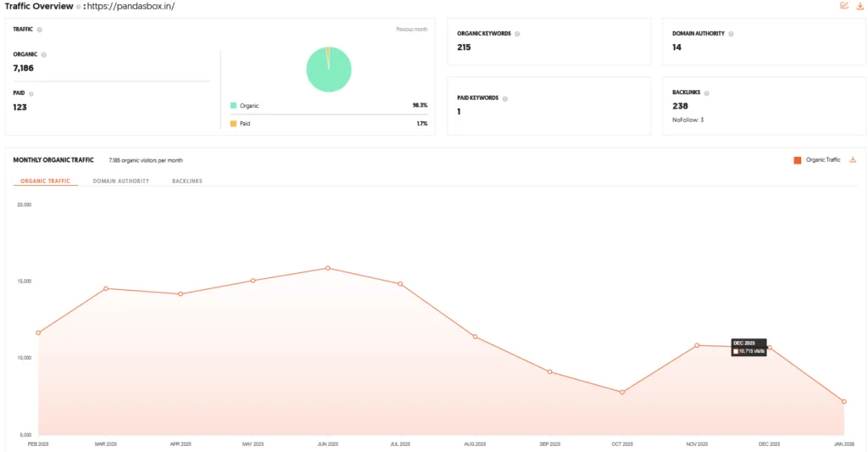The image size is (868, 452).
Task: Download the Monthly Organic Traffic chart
Action: pyautogui.click(x=853, y=159)
